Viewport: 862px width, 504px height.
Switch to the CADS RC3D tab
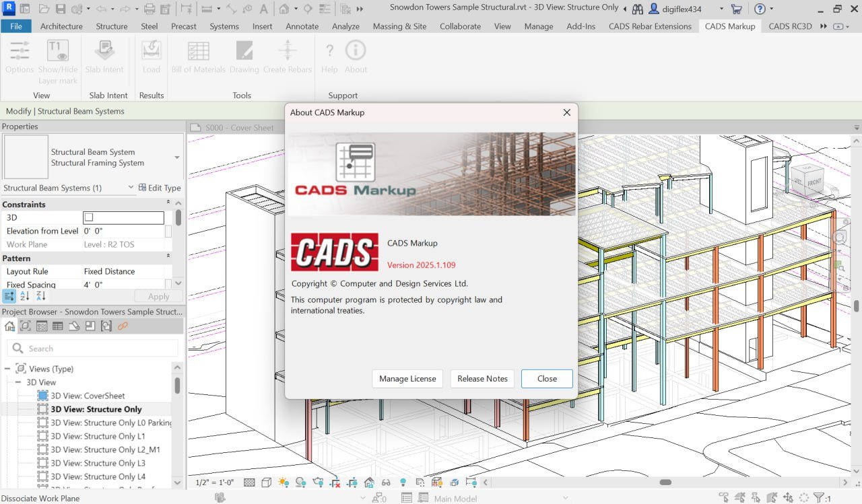790,26
